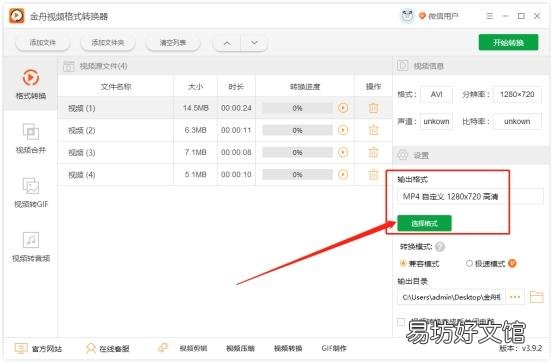553x364 pixels.
Task: Click the three-dots browse button
Action: pyautogui.click(x=515, y=297)
